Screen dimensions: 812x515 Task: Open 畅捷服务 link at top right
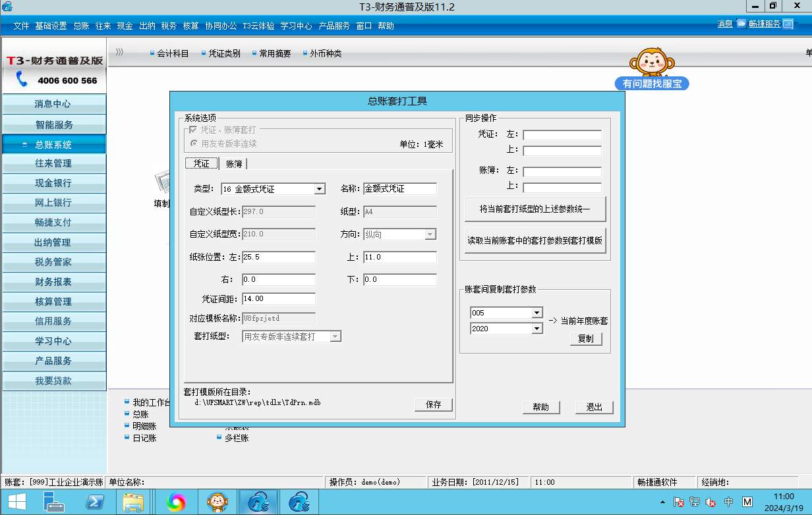coord(765,24)
